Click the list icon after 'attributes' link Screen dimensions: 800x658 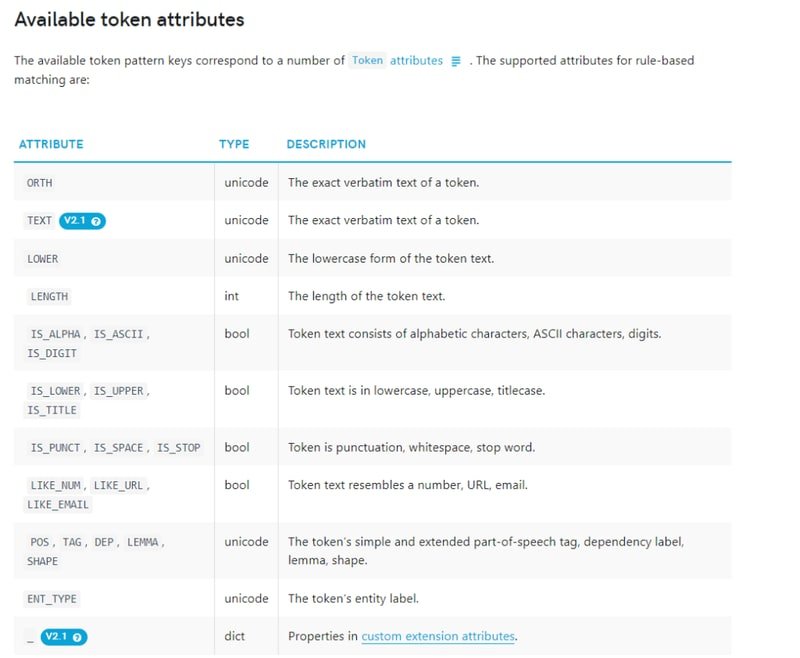[x=456, y=61]
